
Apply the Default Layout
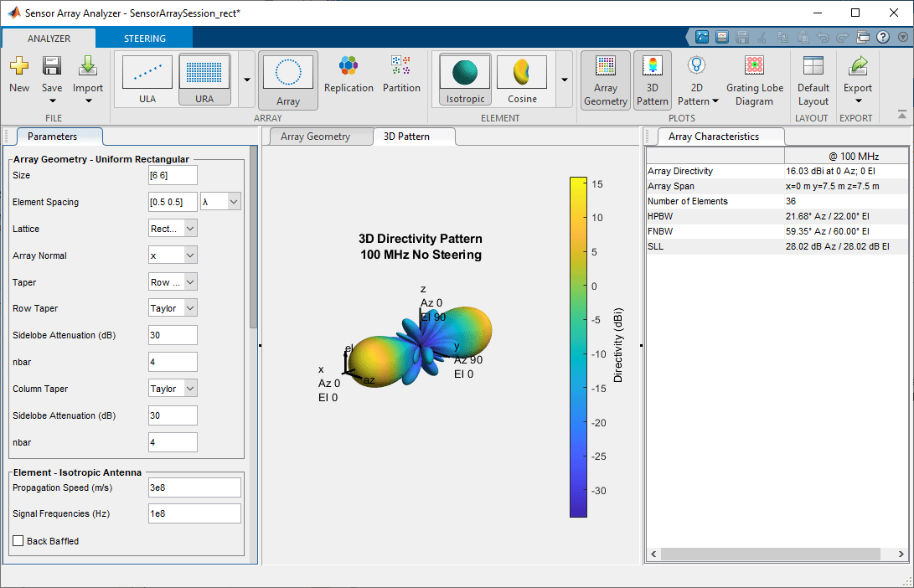812,78
